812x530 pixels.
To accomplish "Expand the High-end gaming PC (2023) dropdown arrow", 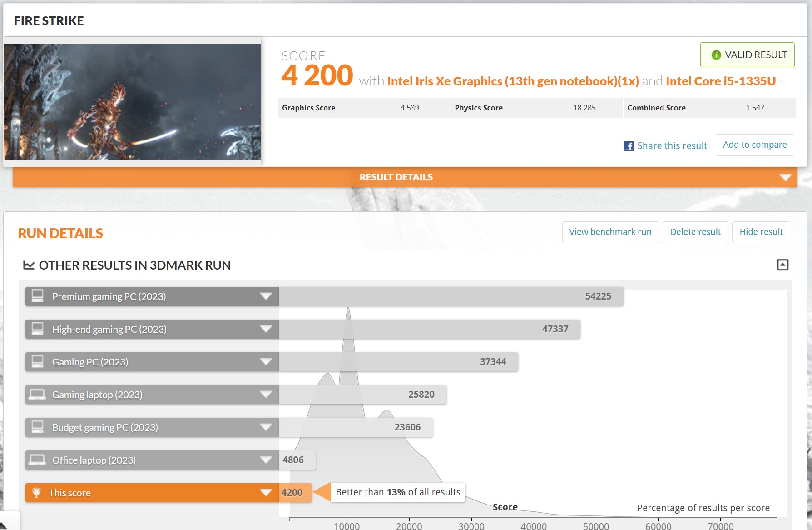I will pos(266,329).
